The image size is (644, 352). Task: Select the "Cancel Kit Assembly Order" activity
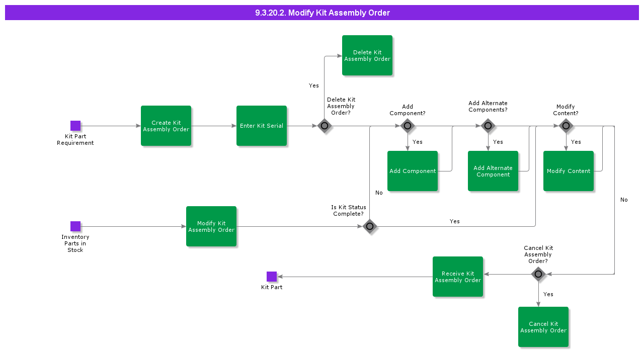pyautogui.click(x=543, y=327)
